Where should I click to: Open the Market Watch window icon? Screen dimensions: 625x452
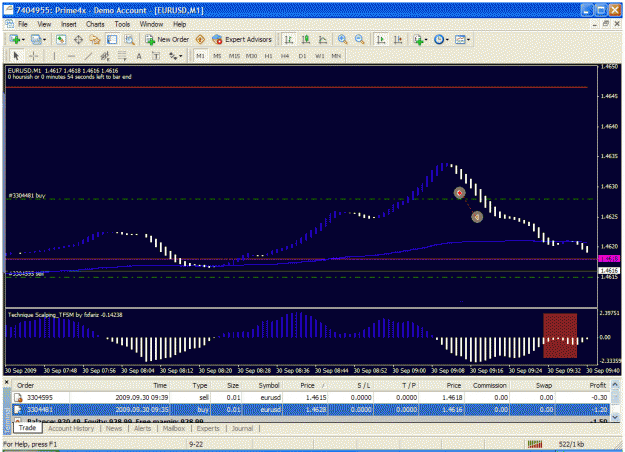pyautogui.click(x=61, y=39)
